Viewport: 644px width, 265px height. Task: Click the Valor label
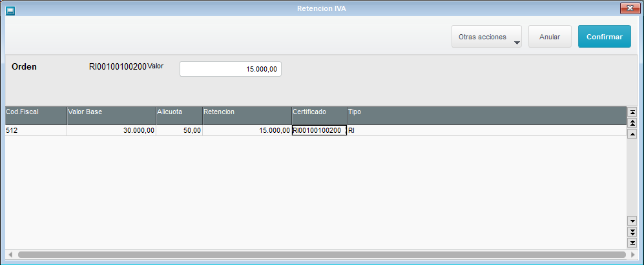pos(156,66)
